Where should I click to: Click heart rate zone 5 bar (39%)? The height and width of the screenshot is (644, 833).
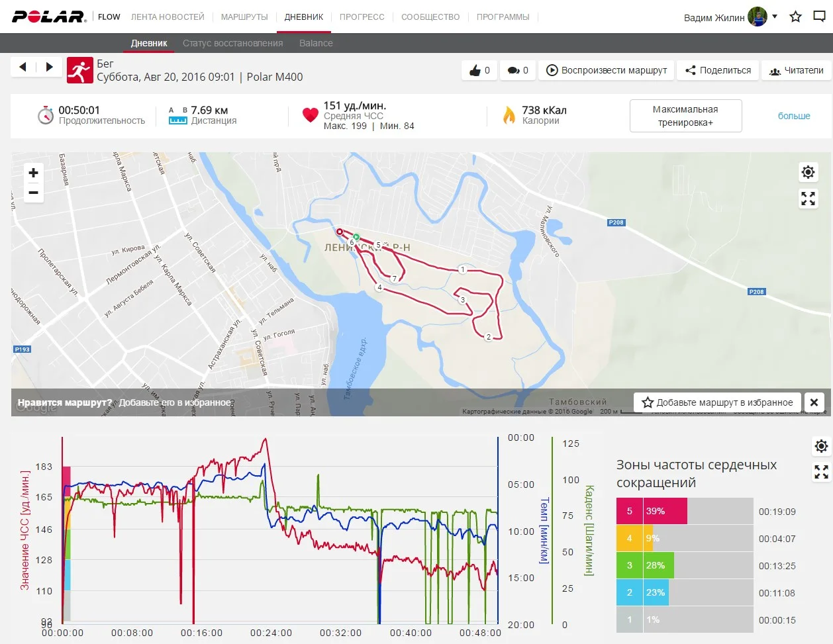(x=685, y=511)
